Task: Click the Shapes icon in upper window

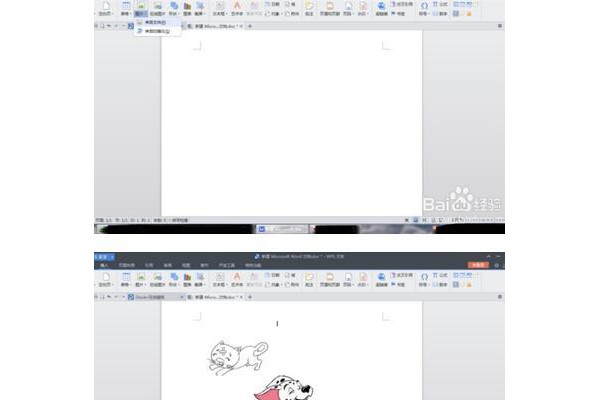Action: 174,6
